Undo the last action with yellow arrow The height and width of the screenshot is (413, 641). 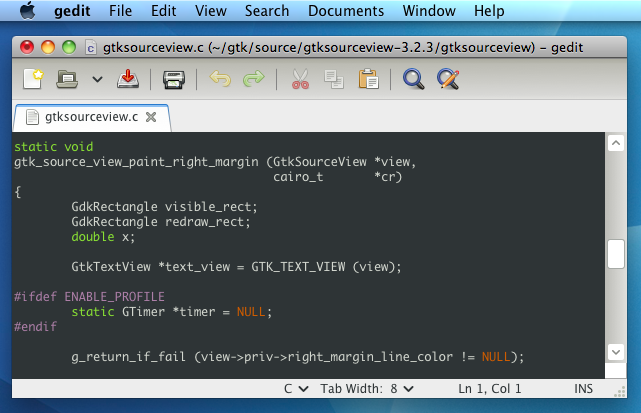220,79
